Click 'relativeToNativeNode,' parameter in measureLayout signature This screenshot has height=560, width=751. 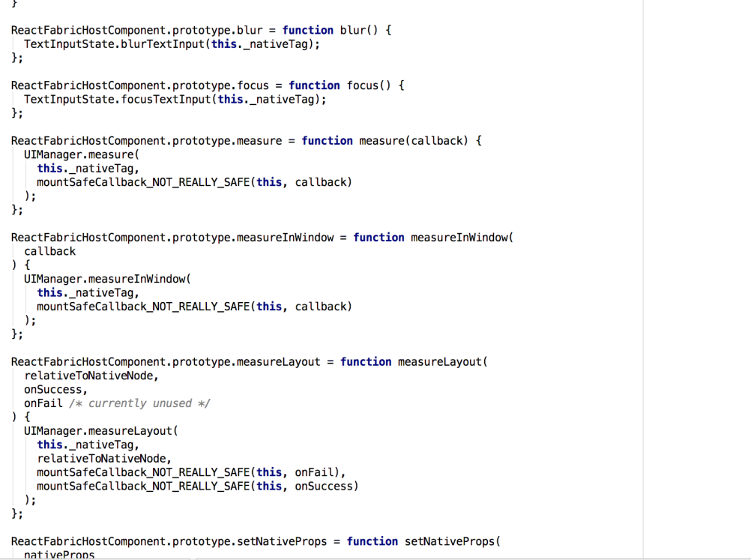(91, 376)
